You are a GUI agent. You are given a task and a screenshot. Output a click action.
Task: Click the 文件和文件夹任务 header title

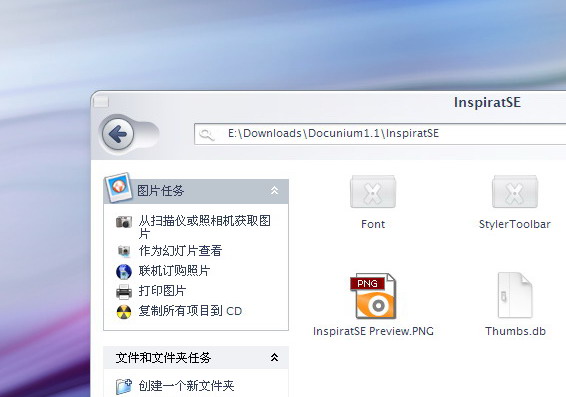click(163, 358)
